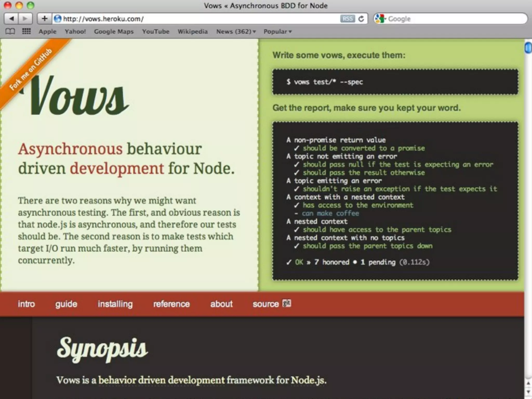Reload the page with the refresh icon
Screen dimensions: 532x399
click(x=361, y=19)
